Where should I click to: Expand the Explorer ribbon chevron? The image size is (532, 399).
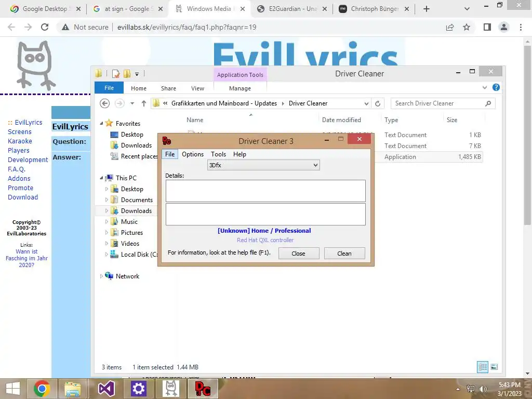485,87
